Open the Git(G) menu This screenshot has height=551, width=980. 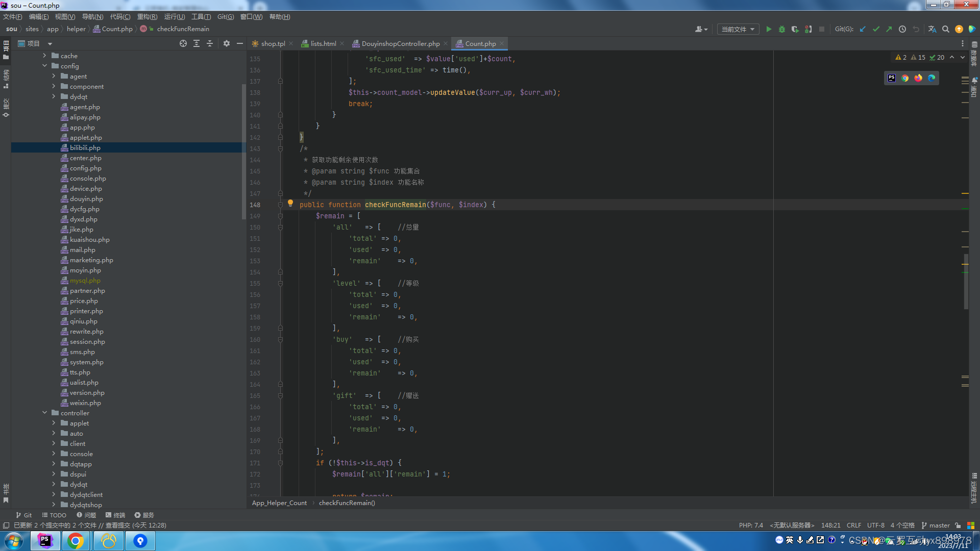pos(226,17)
